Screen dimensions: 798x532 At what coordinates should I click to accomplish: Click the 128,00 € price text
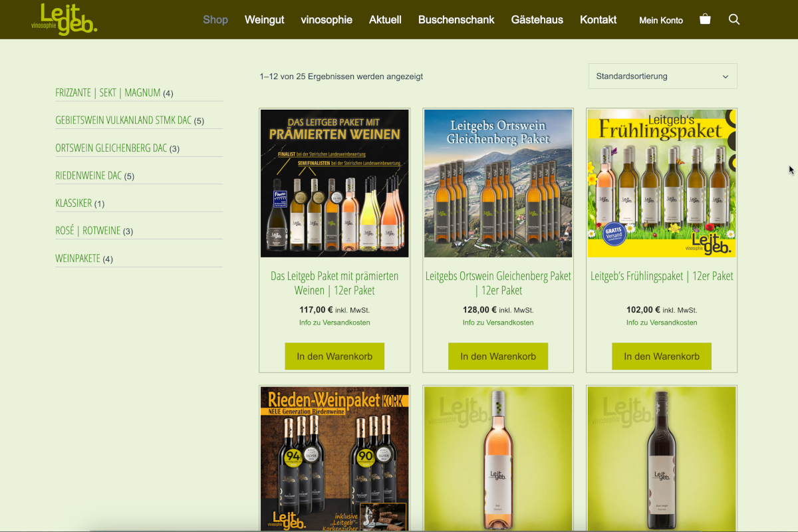[x=480, y=310]
